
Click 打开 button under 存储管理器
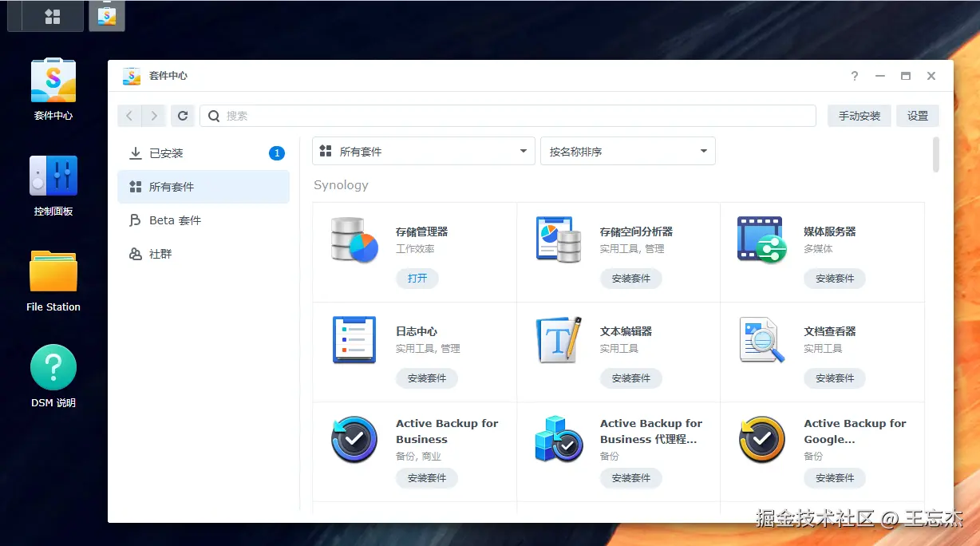(x=417, y=279)
